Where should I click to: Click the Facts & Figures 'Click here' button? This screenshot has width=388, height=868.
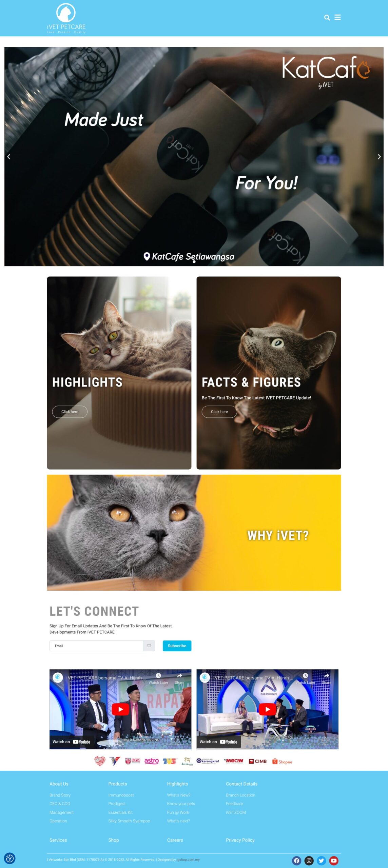coord(219,412)
